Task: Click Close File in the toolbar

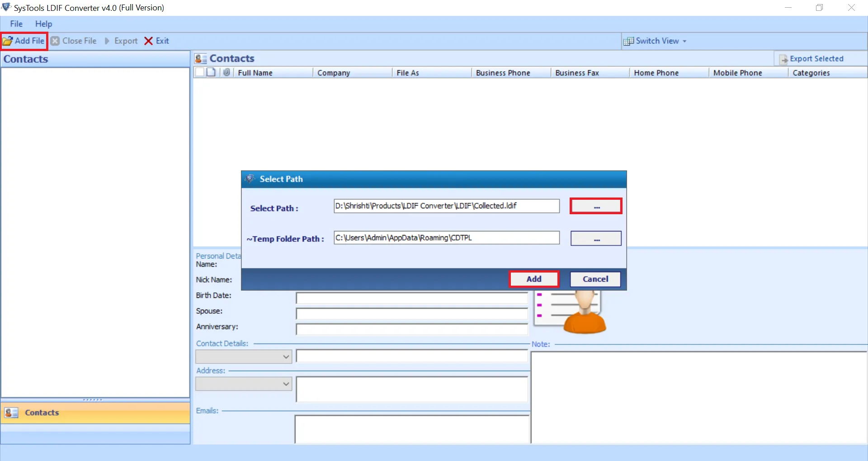Action: coord(74,41)
